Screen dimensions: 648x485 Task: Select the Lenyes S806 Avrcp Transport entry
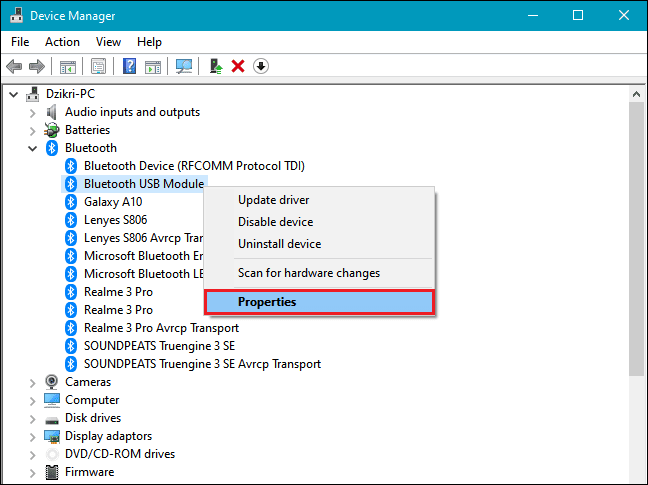[143, 238]
